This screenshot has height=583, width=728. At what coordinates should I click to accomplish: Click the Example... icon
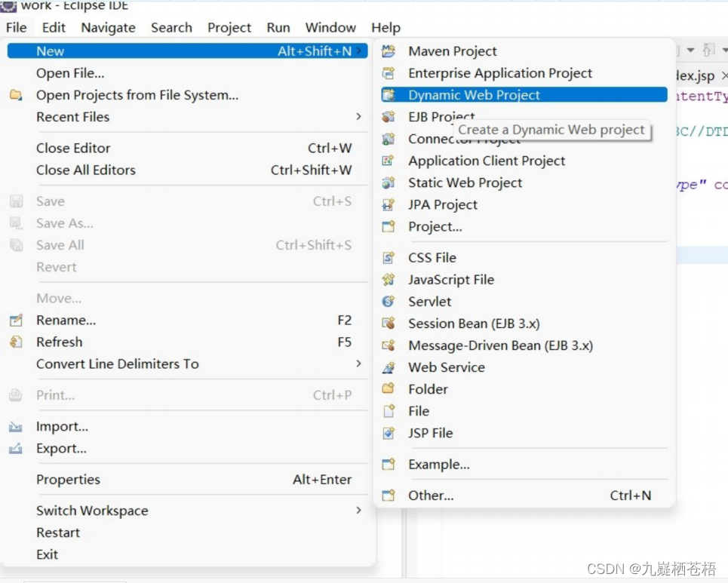[x=389, y=464]
